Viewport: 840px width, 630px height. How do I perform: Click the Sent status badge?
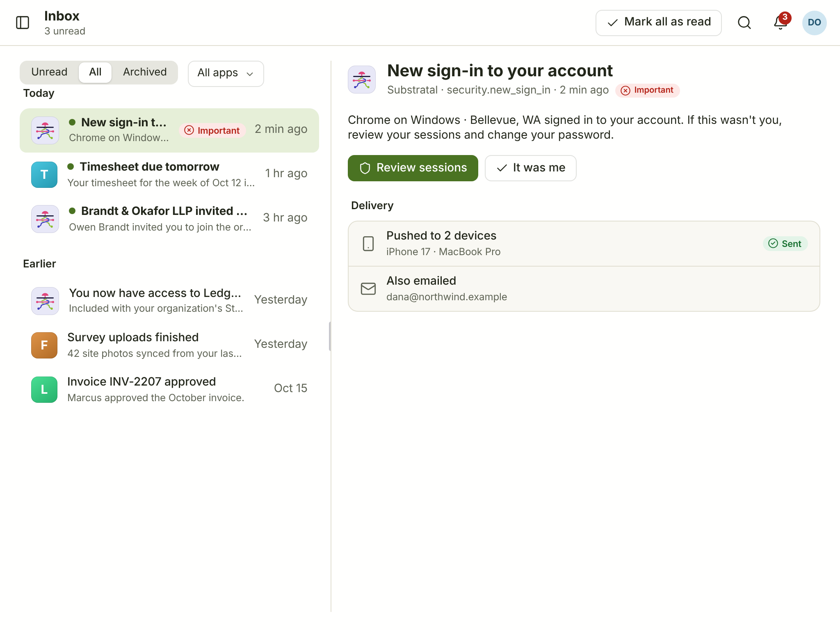point(785,244)
